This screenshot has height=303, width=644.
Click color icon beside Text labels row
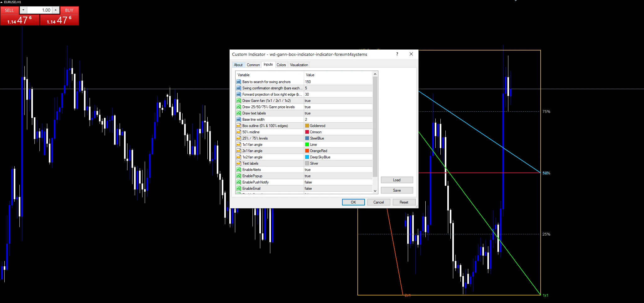pyautogui.click(x=238, y=163)
